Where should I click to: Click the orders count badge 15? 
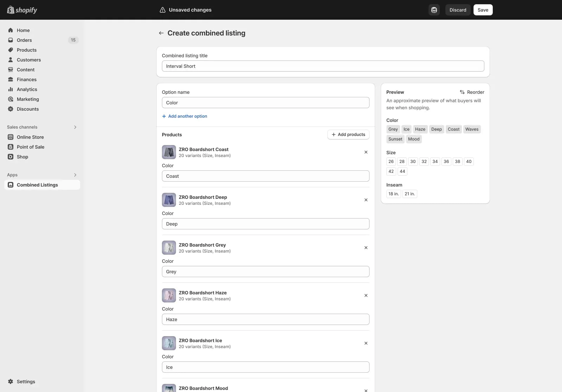73,40
